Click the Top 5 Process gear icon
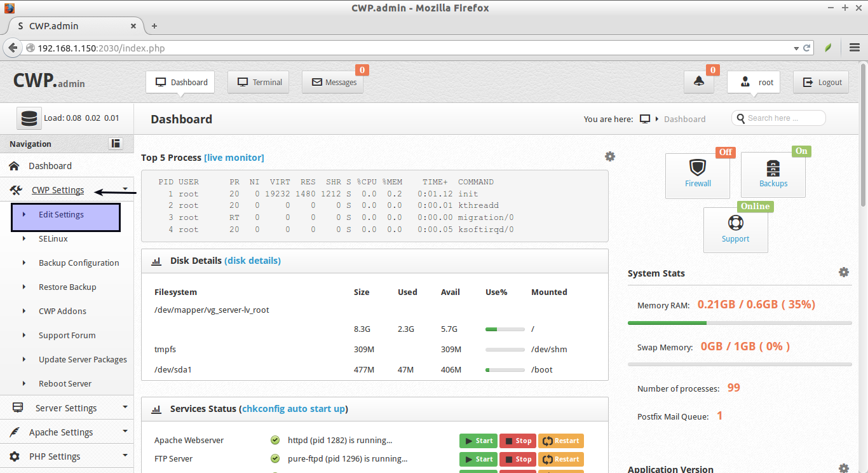Viewport: 868px width, 473px height. click(x=610, y=156)
